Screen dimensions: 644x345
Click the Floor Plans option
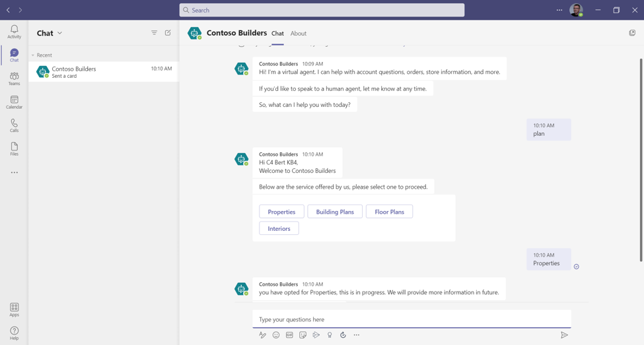click(x=389, y=212)
